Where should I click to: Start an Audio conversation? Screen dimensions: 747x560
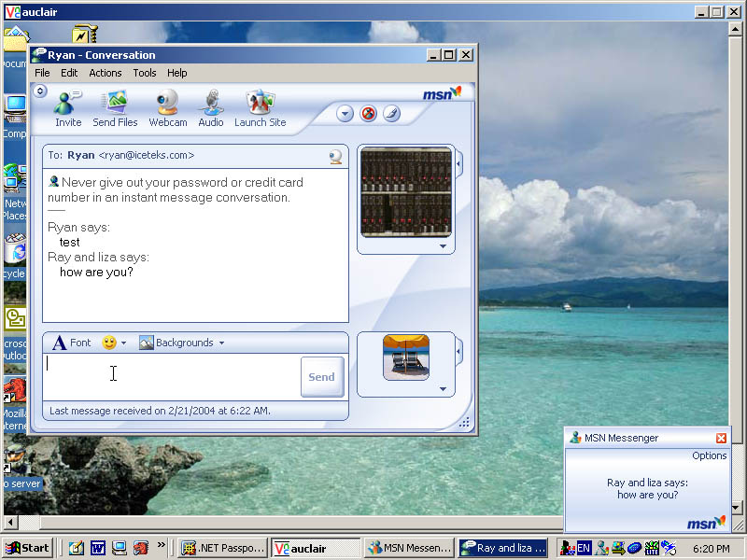211,108
